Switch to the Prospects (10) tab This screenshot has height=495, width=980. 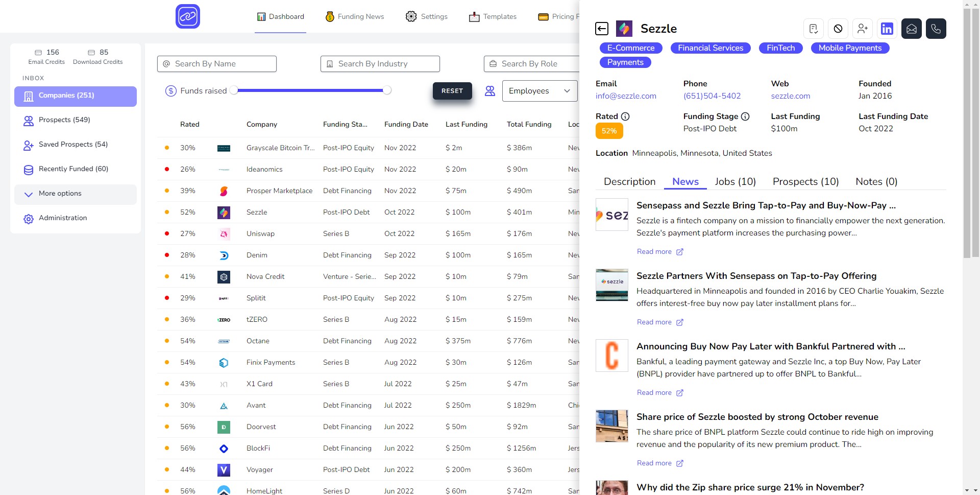click(805, 182)
